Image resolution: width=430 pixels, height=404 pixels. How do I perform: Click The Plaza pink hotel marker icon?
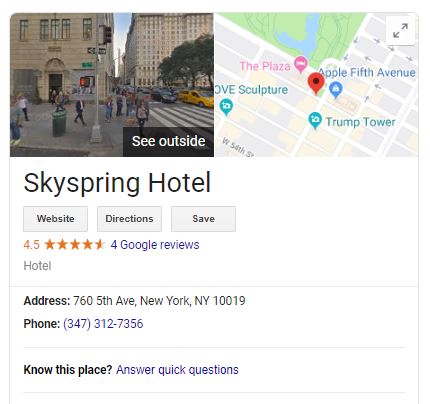(x=301, y=64)
